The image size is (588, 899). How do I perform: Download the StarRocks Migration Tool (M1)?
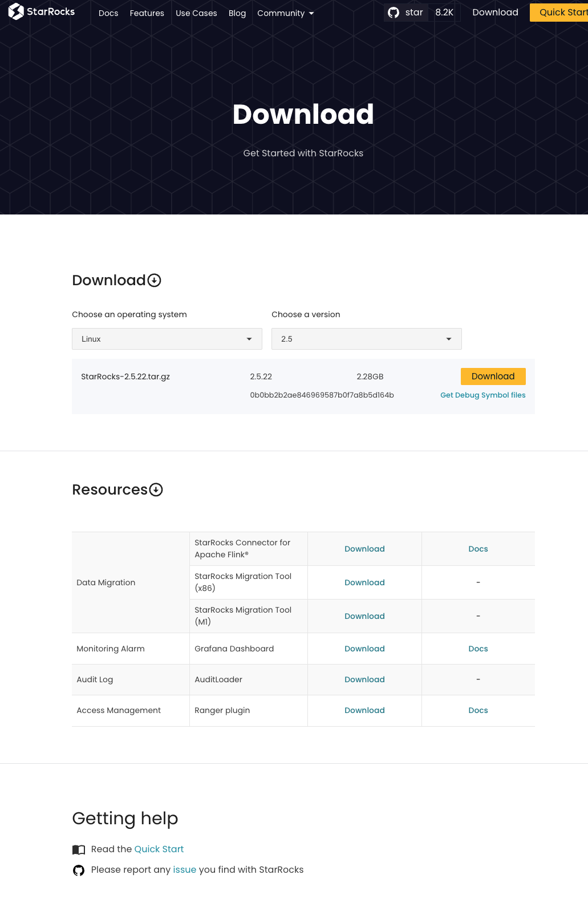pyautogui.click(x=364, y=616)
